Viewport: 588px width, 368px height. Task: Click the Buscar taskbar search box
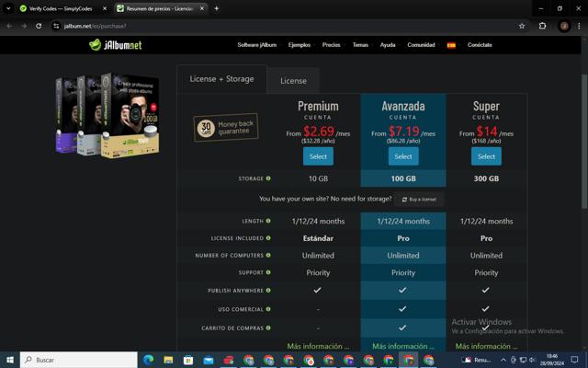point(79,360)
